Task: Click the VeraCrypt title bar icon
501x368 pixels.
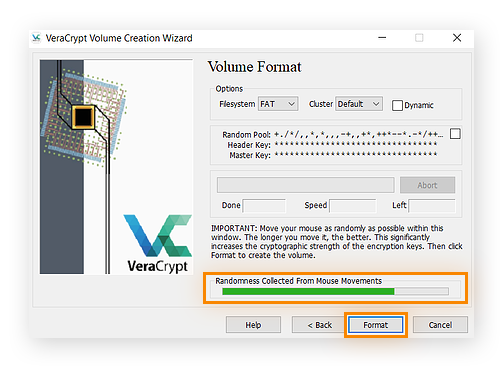Action: point(36,38)
